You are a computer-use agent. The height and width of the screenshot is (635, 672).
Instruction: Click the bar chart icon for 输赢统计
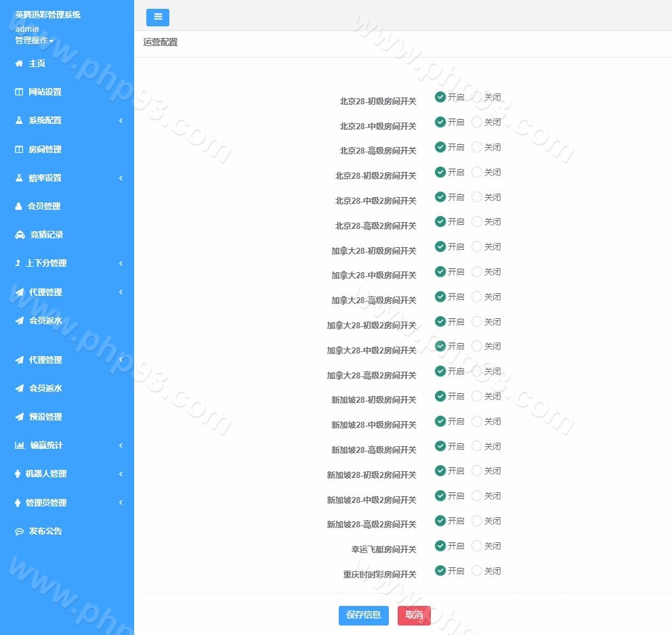[x=20, y=445]
